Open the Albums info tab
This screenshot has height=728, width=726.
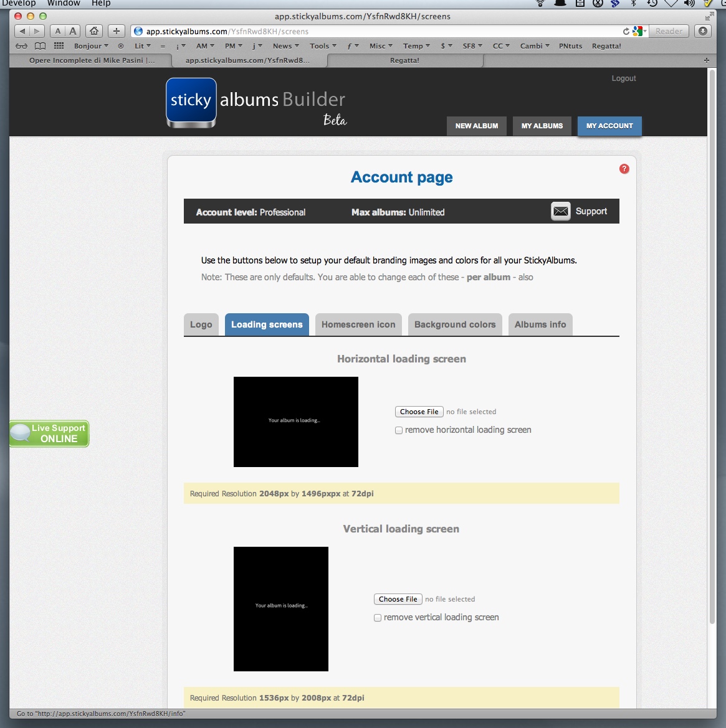(540, 324)
